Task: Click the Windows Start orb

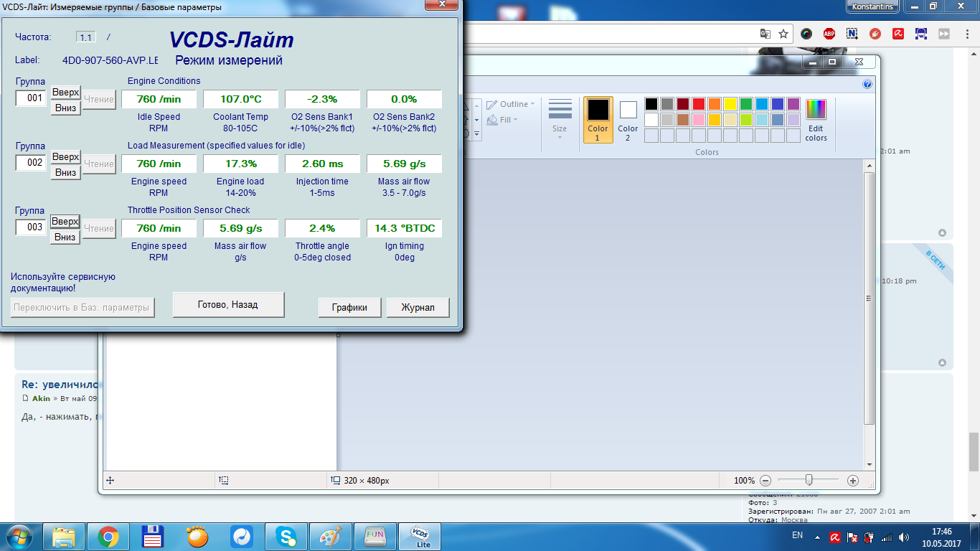Action: 19,537
